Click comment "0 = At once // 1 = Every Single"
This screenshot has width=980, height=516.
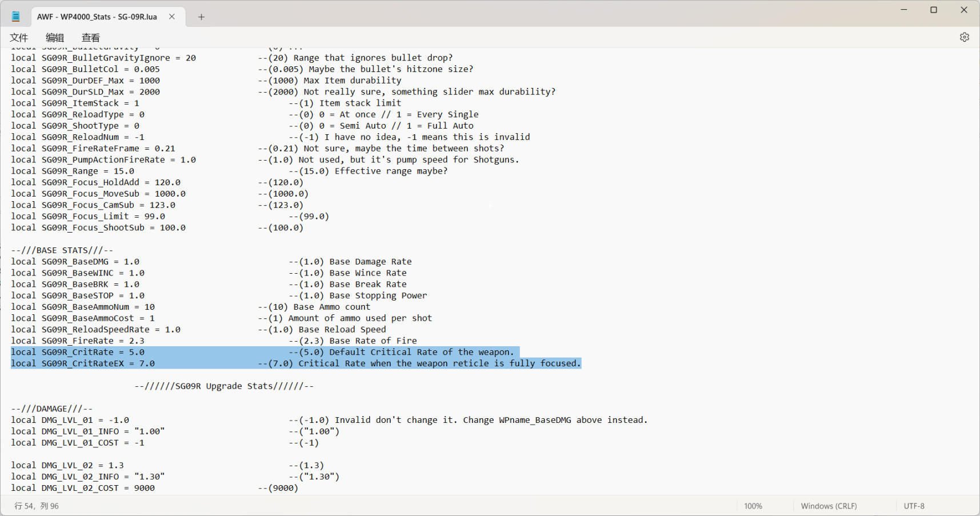point(399,114)
